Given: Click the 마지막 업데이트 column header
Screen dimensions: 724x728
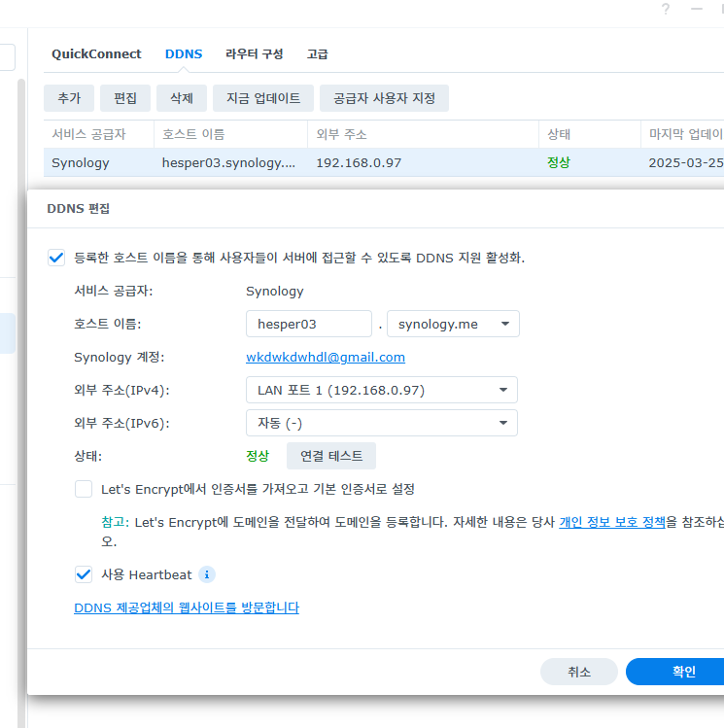Looking at the screenshot, I should pyautogui.click(x=682, y=134).
